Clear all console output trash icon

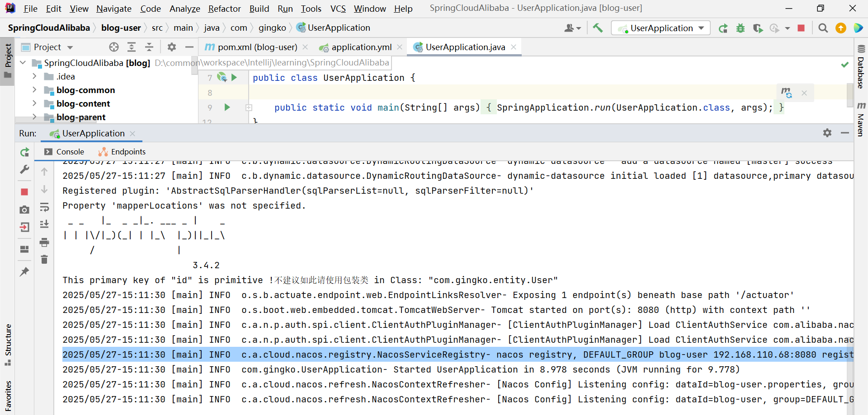pos(44,260)
